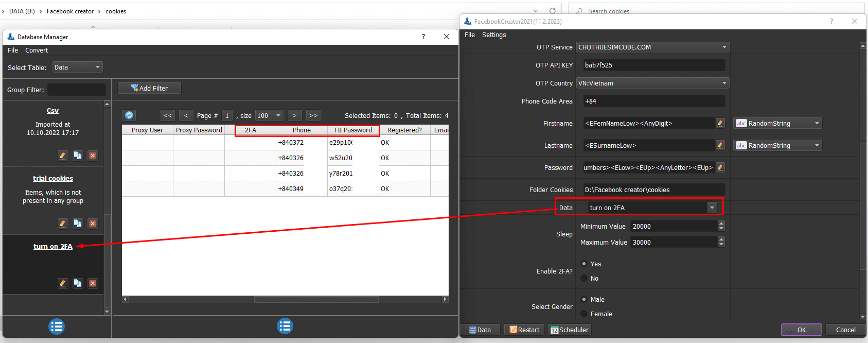
Task: Go to last page with >> button
Action: tap(313, 115)
